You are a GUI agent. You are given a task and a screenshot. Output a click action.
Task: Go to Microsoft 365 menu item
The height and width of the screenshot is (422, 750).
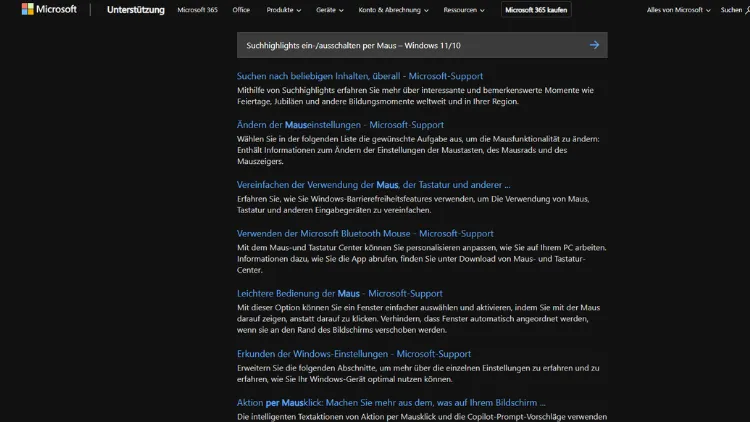(x=197, y=10)
